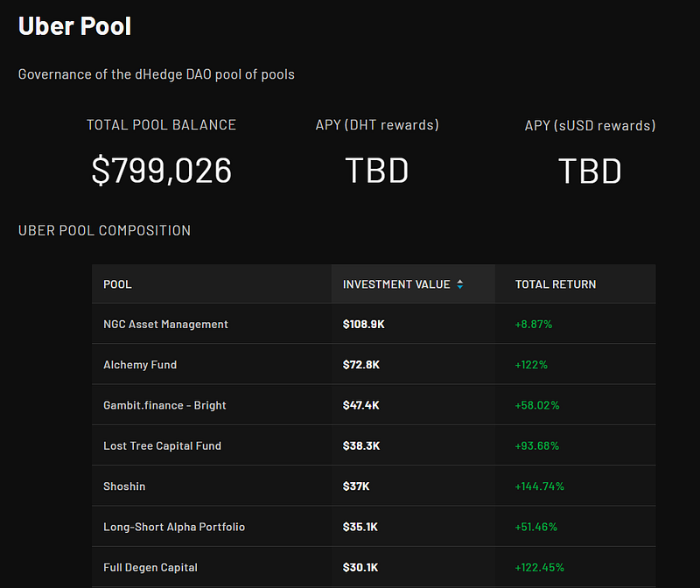Select the $38.3K investment value
The height and width of the screenshot is (588, 700).
pyautogui.click(x=361, y=446)
